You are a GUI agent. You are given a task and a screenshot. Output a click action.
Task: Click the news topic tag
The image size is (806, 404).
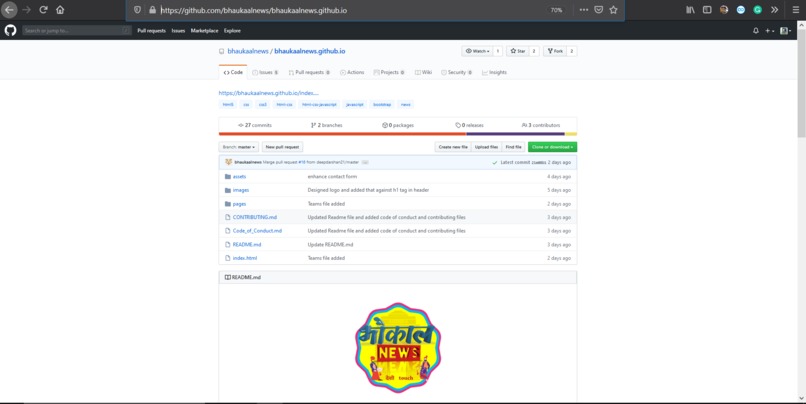406,104
